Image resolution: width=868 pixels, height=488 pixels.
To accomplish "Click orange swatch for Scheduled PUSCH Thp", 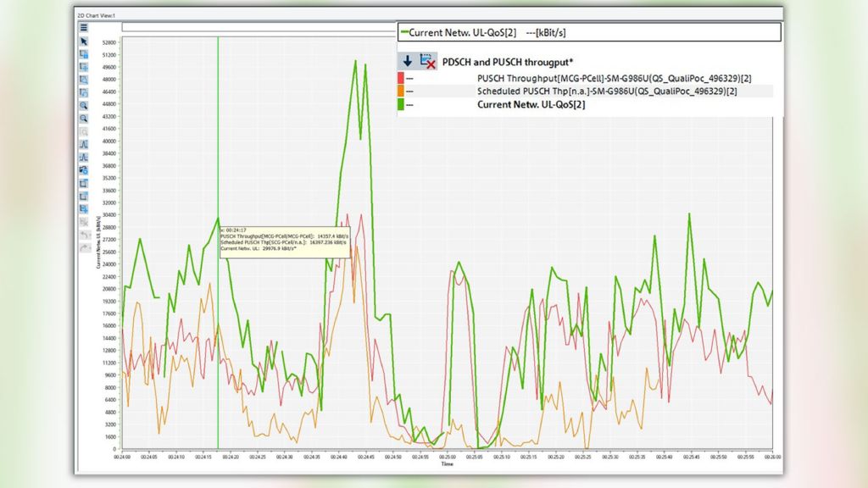I will tap(400, 91).
